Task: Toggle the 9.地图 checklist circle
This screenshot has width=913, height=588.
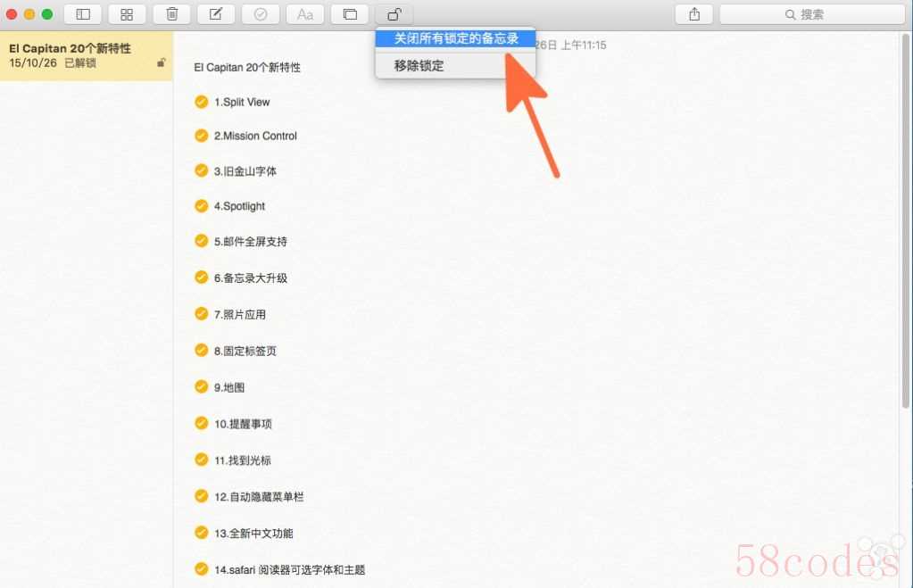Action: 202,387
